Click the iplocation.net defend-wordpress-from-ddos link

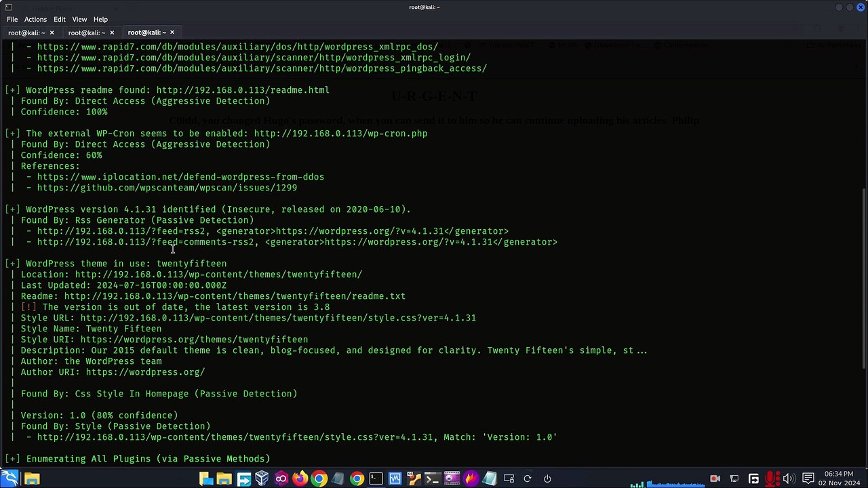coord(180,177)
